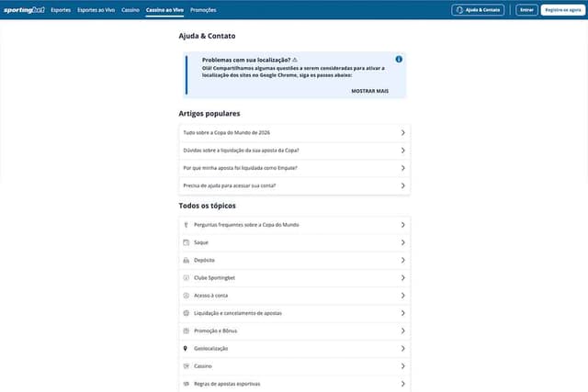588x392 pixels.
Task: Go to the Cassino nav item
Action: pyautogui.click(x=130, y=10)
